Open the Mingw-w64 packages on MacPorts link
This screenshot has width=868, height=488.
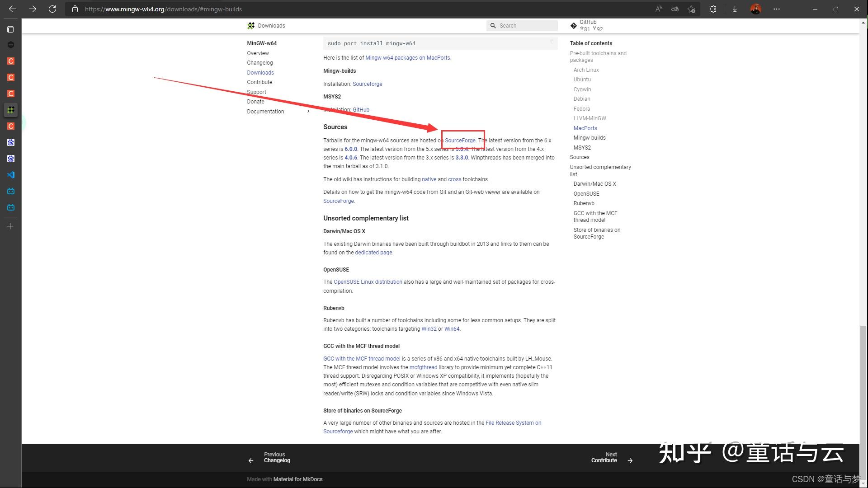[407, 58]
